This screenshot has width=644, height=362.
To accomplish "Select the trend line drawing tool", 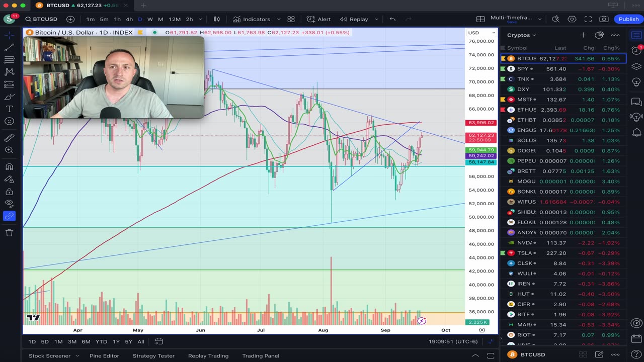I will [9, 47].
